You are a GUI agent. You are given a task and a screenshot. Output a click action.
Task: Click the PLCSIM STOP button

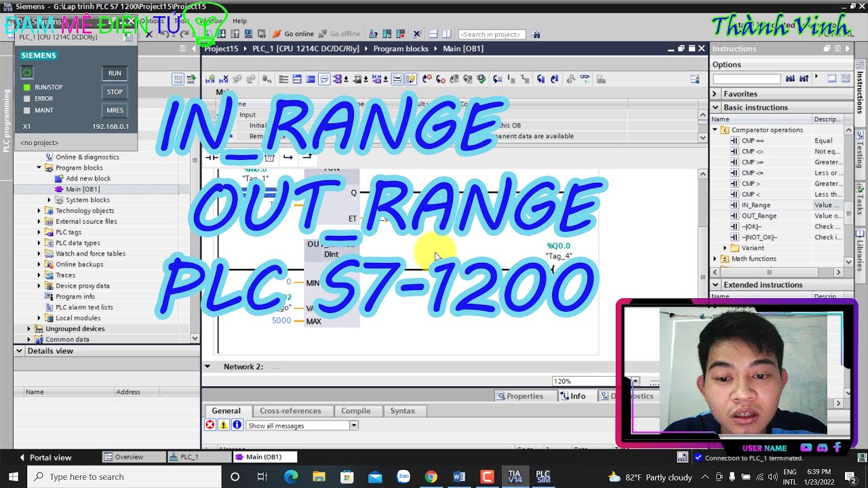115,91
